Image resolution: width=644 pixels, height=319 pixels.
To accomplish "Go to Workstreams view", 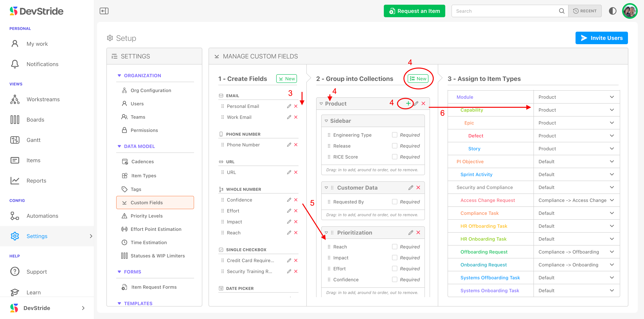I will 43,99.
